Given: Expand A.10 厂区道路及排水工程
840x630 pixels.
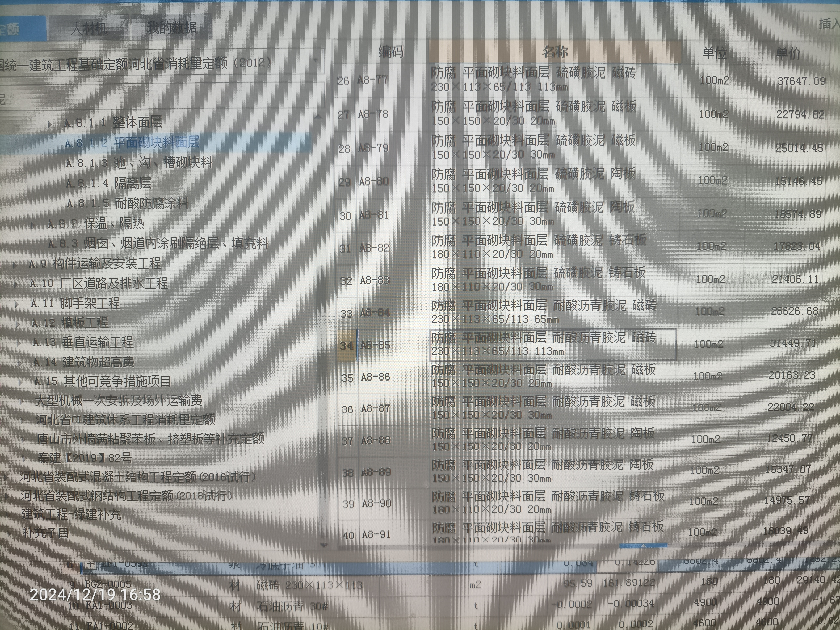Looking at the screenshot, I should tap(16, 284).
